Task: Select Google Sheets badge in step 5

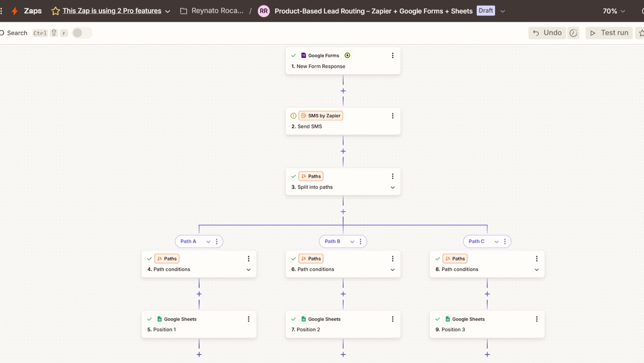Action: (177, 319)
